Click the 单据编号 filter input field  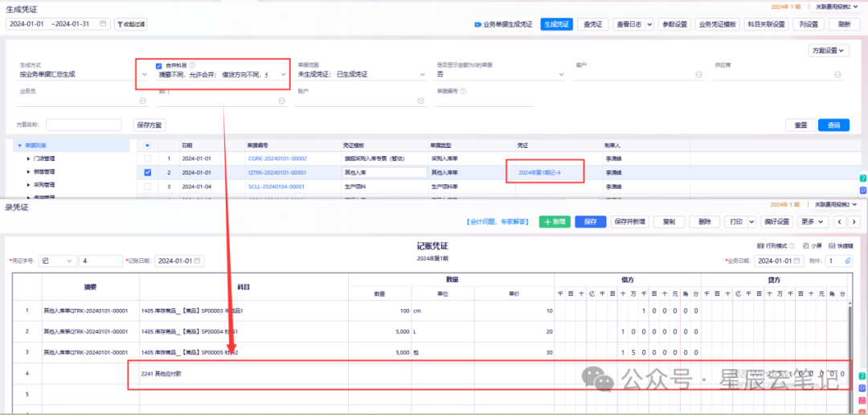pyautogui.click(x=485, y=101)
